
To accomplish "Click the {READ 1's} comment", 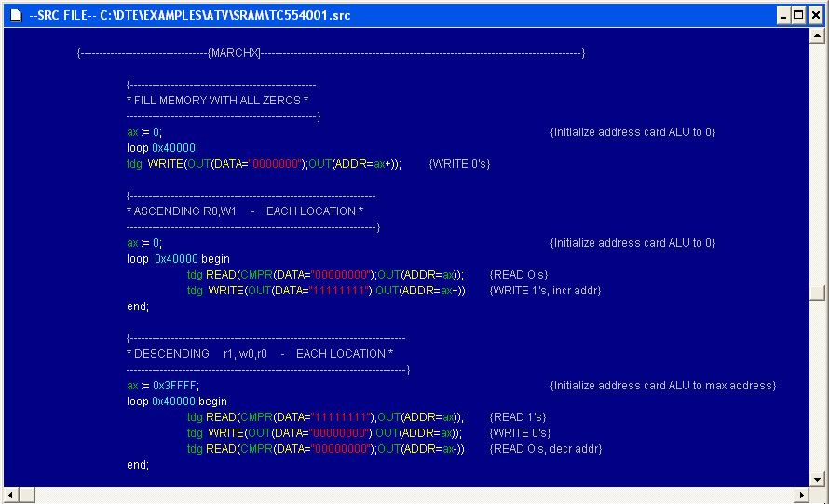I will [518, 417].
